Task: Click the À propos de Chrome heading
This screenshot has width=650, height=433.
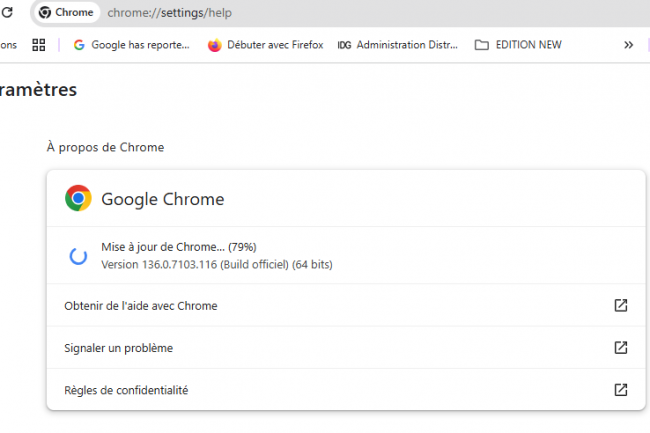Action: click(105, 147)
